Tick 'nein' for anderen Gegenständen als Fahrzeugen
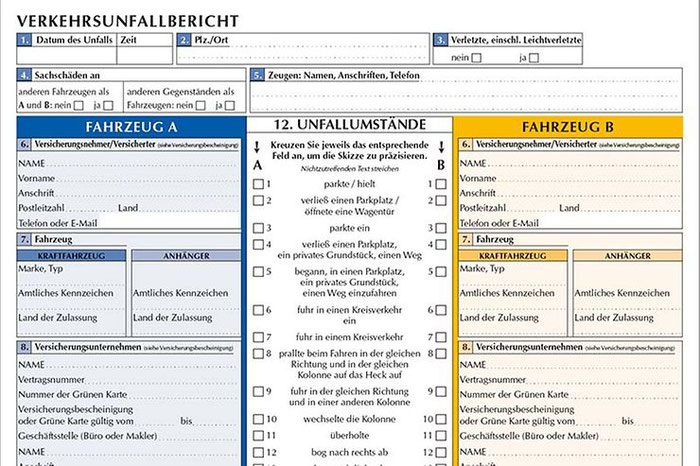The image size is (700, 466). pyautogui.click(x=201, y=106)
